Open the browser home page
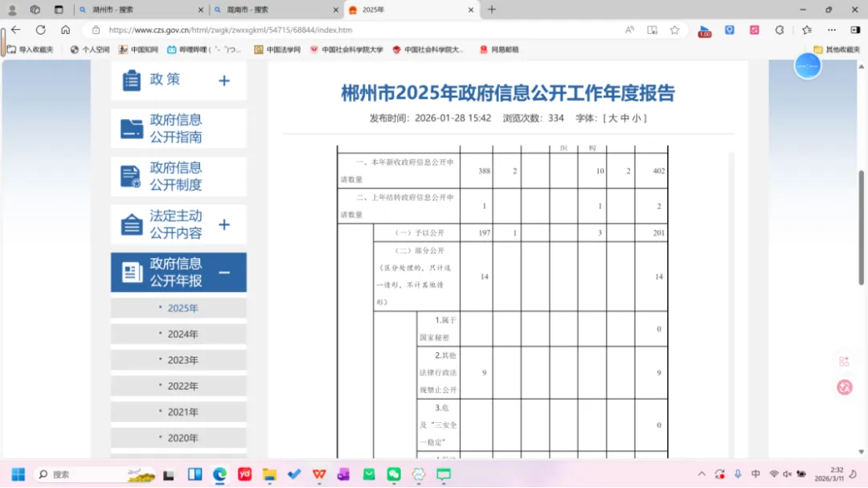 click(x=65, y=30)
